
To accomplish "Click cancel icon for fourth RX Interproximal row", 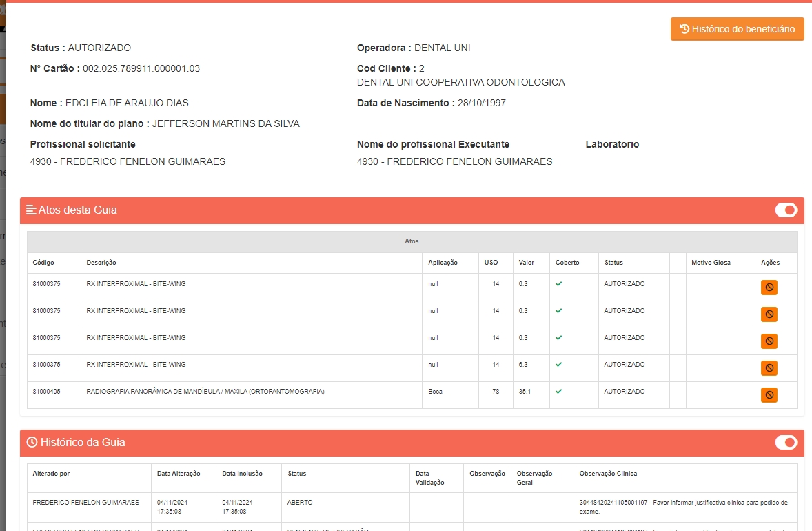I will pos(769,368).
